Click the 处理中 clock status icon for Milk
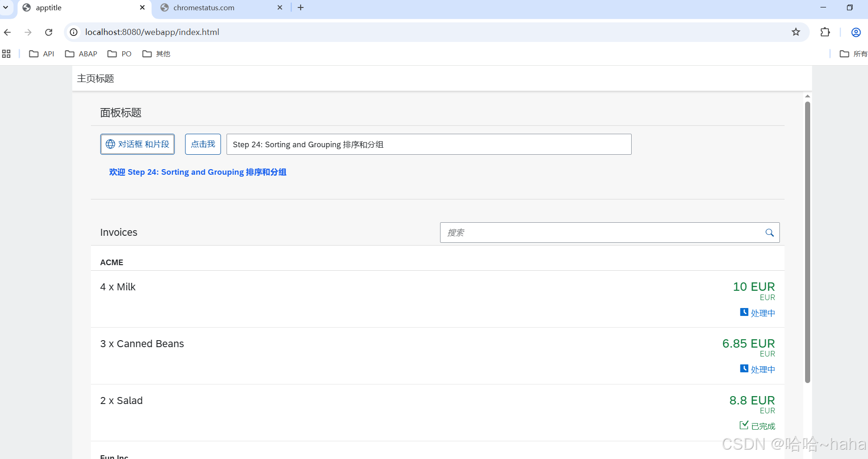Image resolution: width=868 pixels, height=459 pixels. tap(744, 312)
